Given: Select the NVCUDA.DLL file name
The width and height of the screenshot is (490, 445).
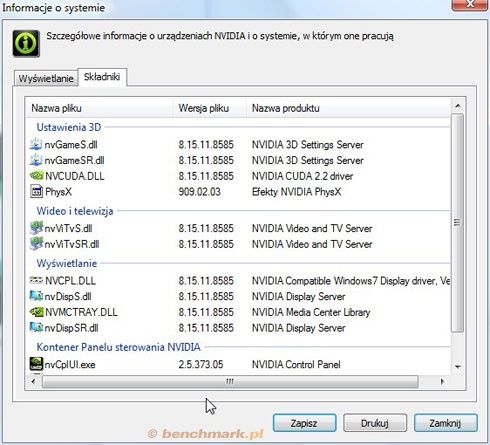Looking at the screenshot, I should pos(75,176).
